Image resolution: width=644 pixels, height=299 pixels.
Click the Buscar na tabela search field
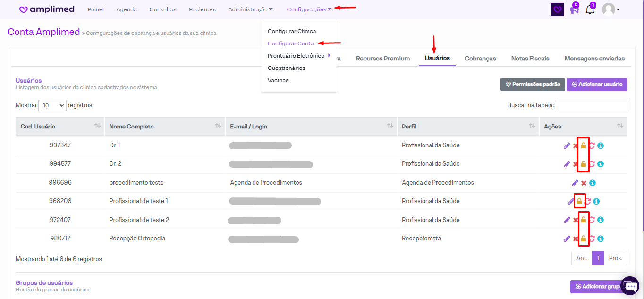pyautogui.click(x=592, y=105)
